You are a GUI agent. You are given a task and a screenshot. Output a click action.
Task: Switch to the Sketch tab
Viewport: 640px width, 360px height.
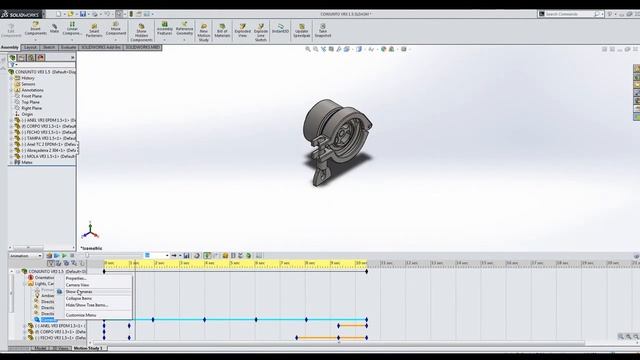(49, 47)
